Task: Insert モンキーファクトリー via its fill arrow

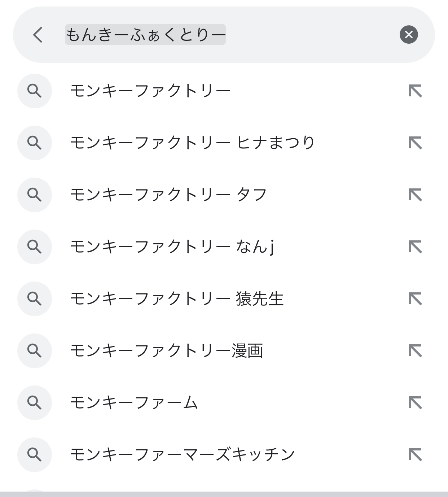Action: pyautogui.click(x=415, y=91)
